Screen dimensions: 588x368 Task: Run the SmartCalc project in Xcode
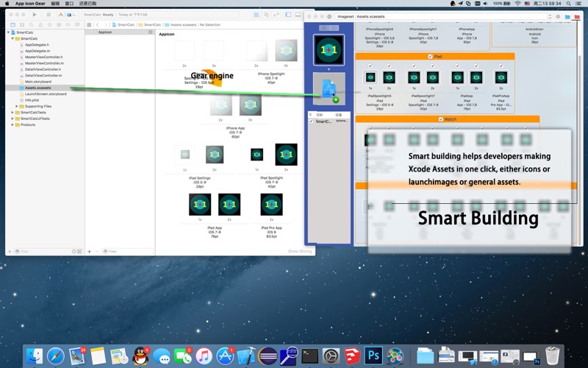pyautogui.click(x=35, y=15)
